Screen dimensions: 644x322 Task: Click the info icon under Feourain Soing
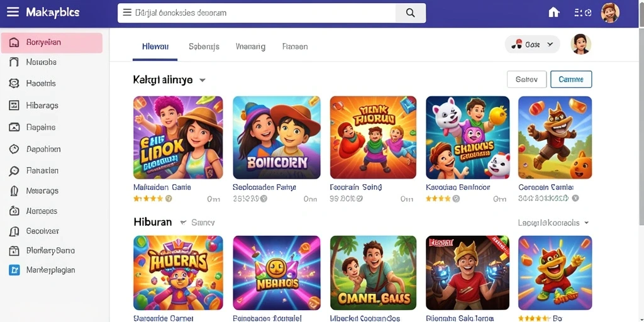pyautogui.click(x=359, y=199)
